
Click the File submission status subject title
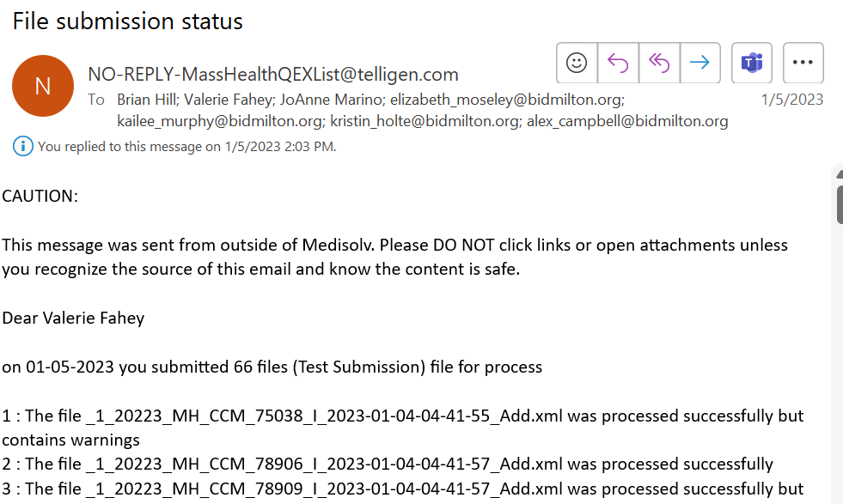point(128,21)
